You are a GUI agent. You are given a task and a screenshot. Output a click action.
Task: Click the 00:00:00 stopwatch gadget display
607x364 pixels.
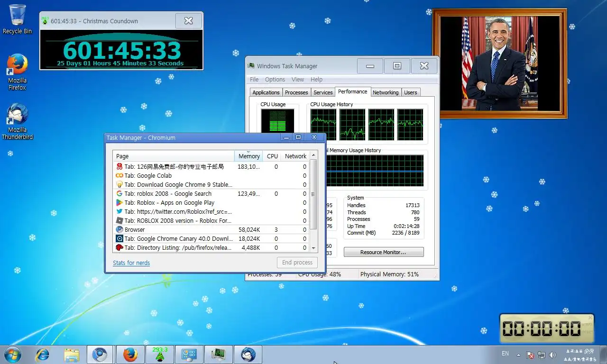click(542, 328)
